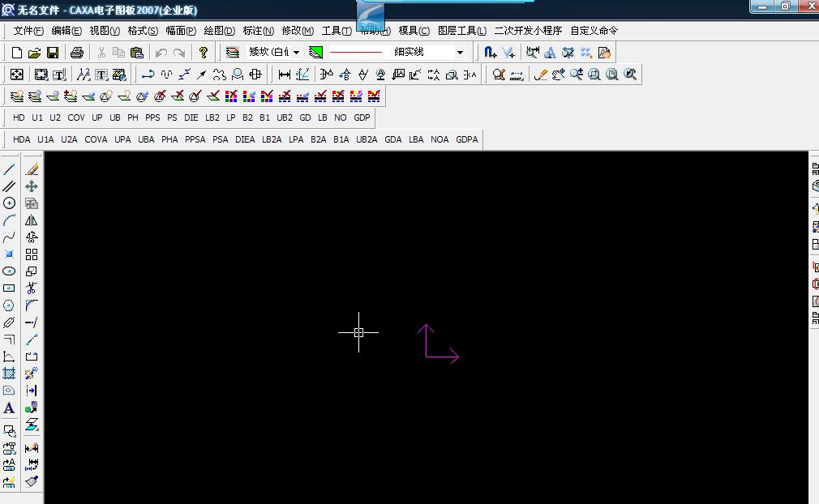Viewport: 819px width, 504px height.
Task: Print the drawing with the printer icon
Action: (x=77, y=52)
